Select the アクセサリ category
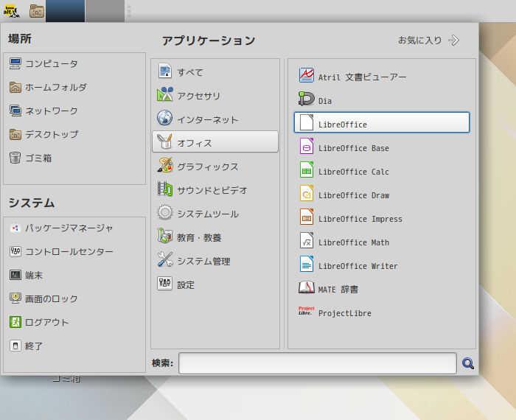The height and width of the screenshot is (420, 516). (x=215, y=96)
